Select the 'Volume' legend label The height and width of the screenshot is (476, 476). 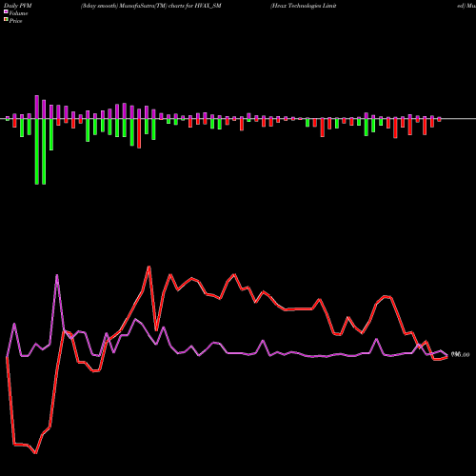[x=18, y=13]
